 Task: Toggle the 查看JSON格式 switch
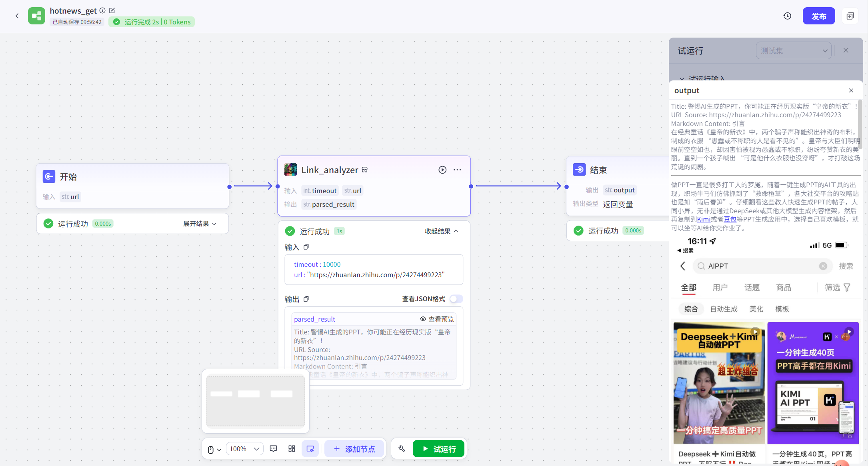tap(456, 299)
